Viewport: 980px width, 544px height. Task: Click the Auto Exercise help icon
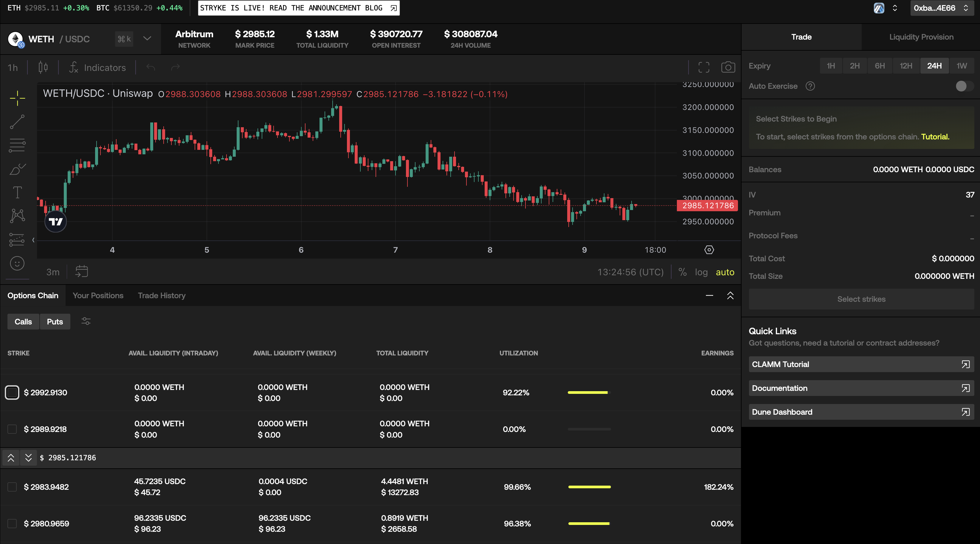[810, 86]
